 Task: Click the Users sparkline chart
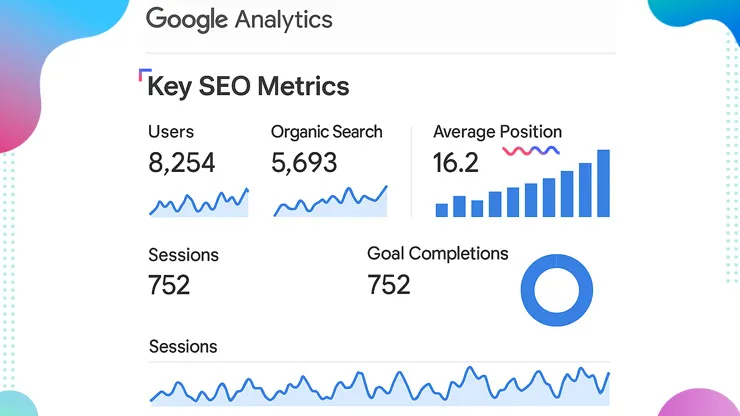(198, 203)
